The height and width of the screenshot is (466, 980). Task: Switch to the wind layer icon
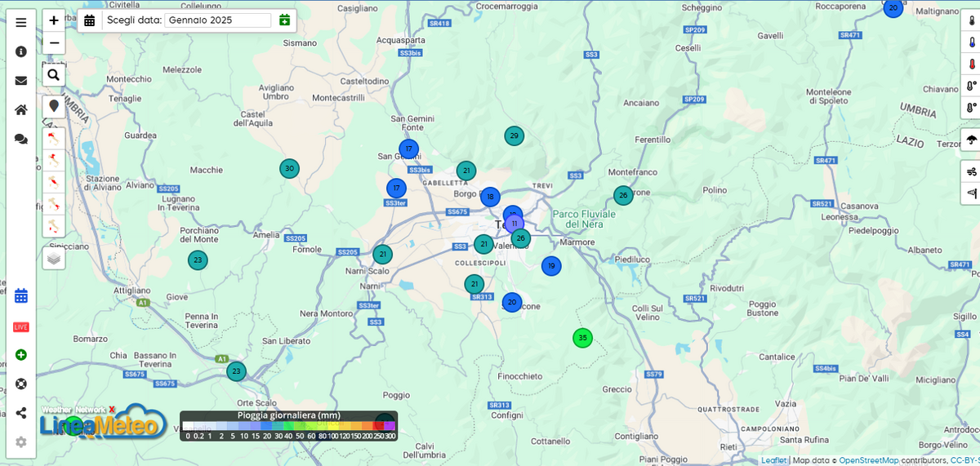click(x=971, y=171)
